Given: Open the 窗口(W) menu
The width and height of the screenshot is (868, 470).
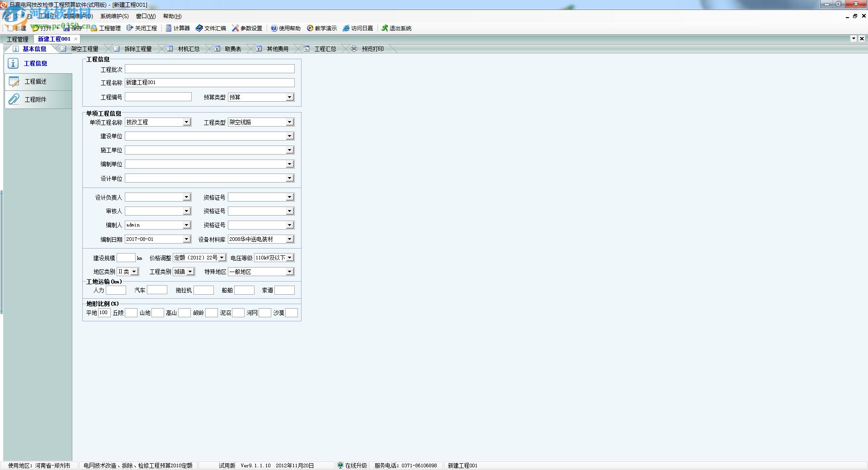Looking at the screenshot, I should click(x=146, y=16).
